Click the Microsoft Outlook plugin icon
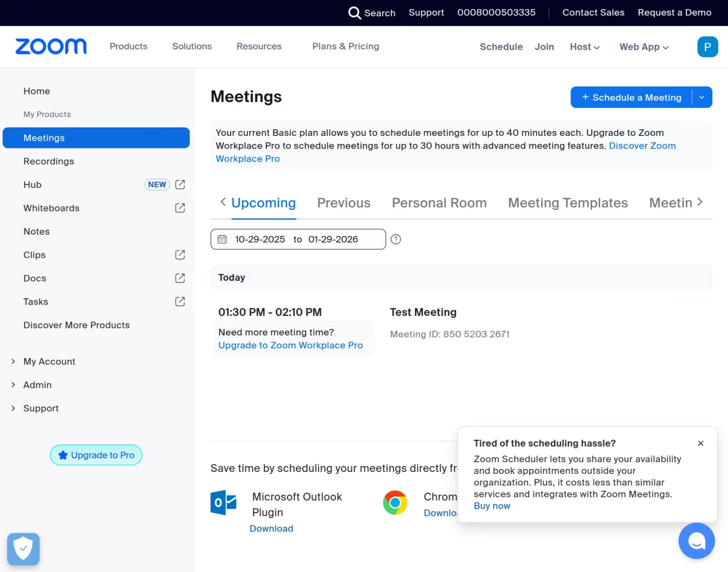The width and height of the screenshot is (728, 572). [x=223, y=503]
